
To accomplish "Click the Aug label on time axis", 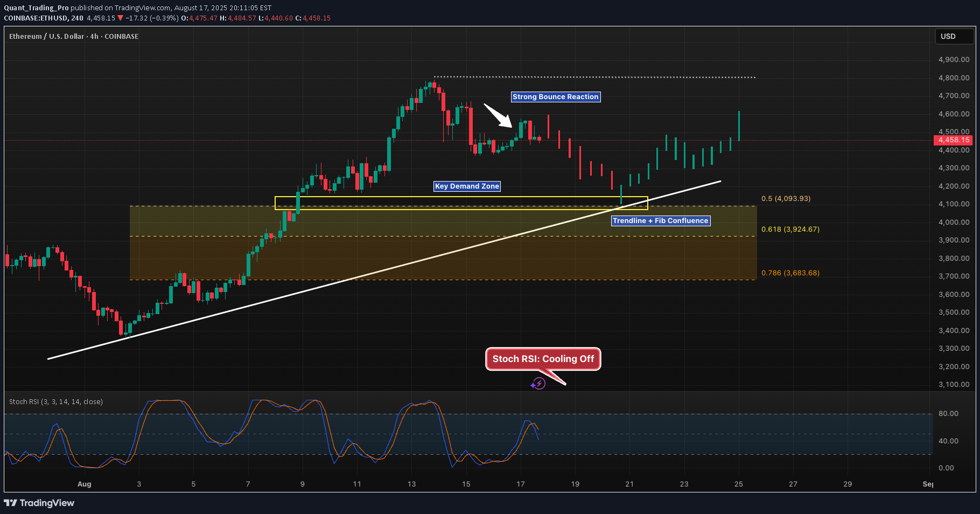I will click(x=85, y=484).
